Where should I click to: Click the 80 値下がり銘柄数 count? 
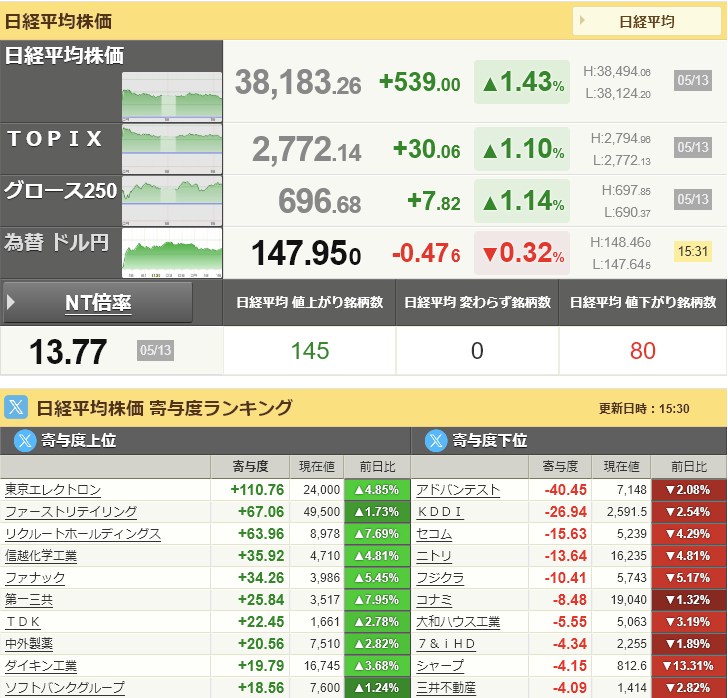click(x=643, y=351)
